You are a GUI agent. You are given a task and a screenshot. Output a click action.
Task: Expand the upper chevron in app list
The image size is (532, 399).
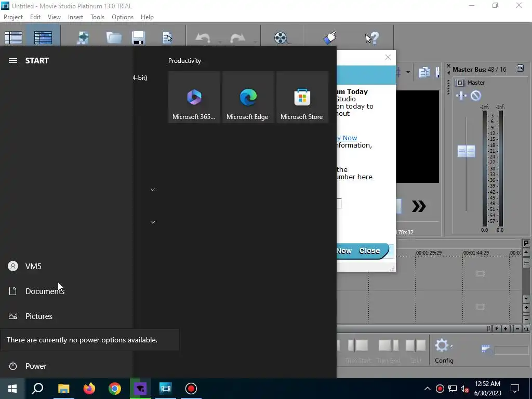[x=153, y=189]
